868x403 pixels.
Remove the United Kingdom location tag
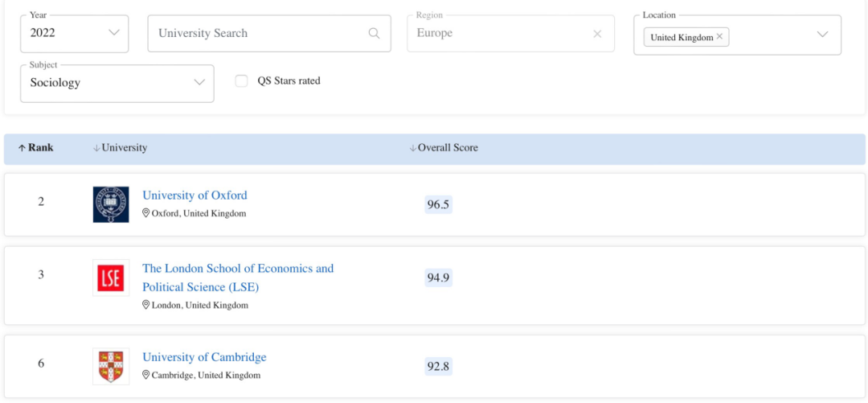719,36
